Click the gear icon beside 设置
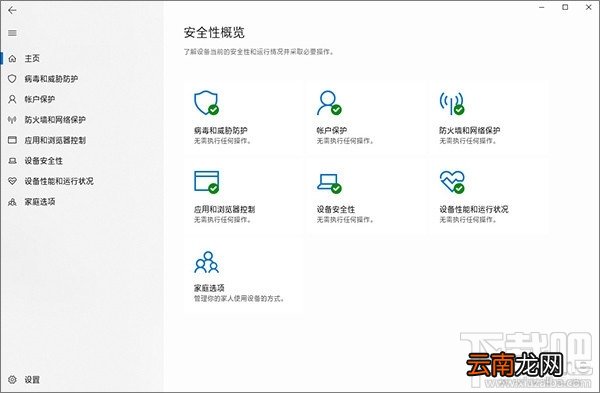The image size is (600, 393). [12, 380]
